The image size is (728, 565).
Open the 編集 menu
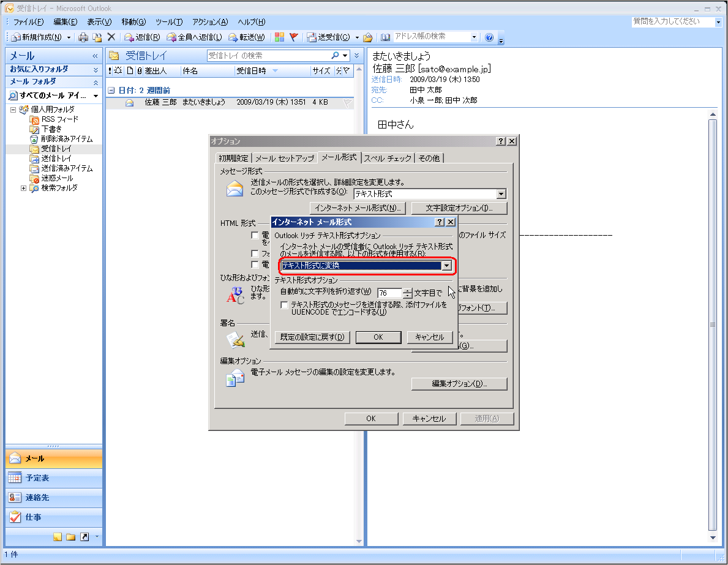click(x=66, y=22)
